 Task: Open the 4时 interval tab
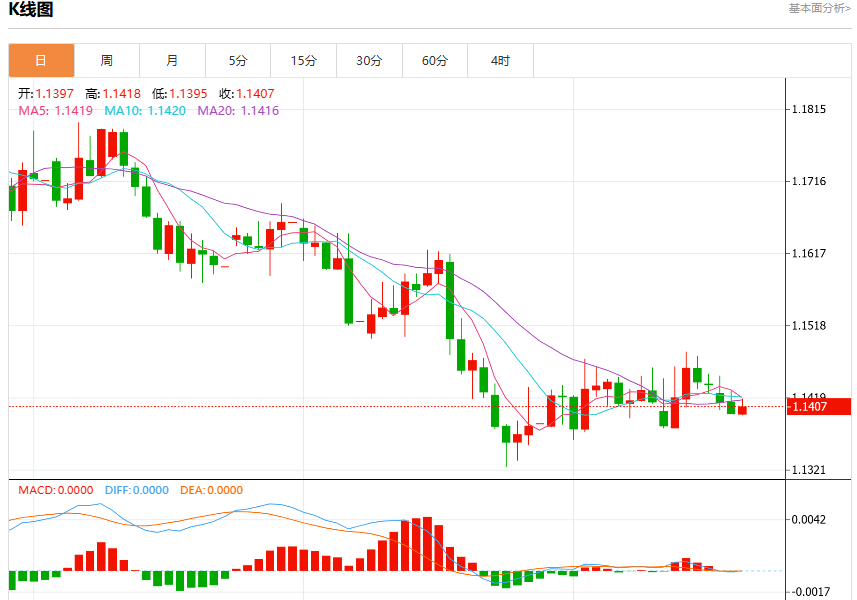501,61
